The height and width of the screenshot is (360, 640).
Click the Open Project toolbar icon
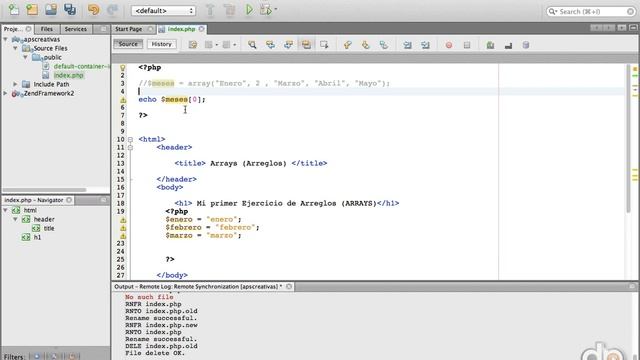[x=51, y=10]
